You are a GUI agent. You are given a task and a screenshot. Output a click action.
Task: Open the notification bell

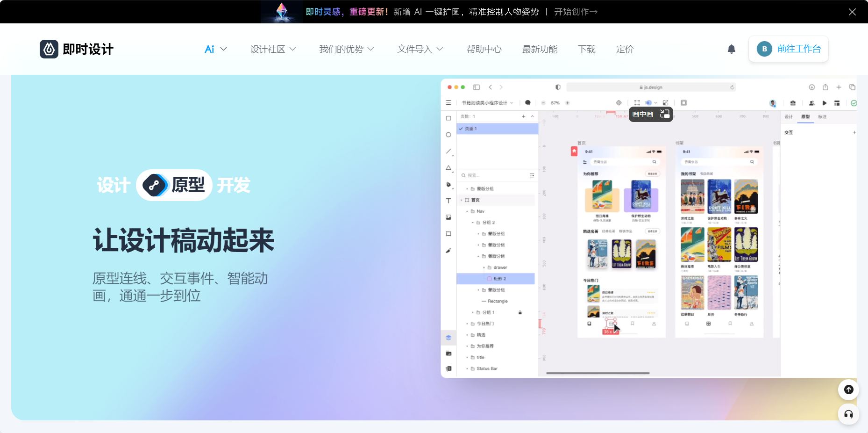(732, 49)
